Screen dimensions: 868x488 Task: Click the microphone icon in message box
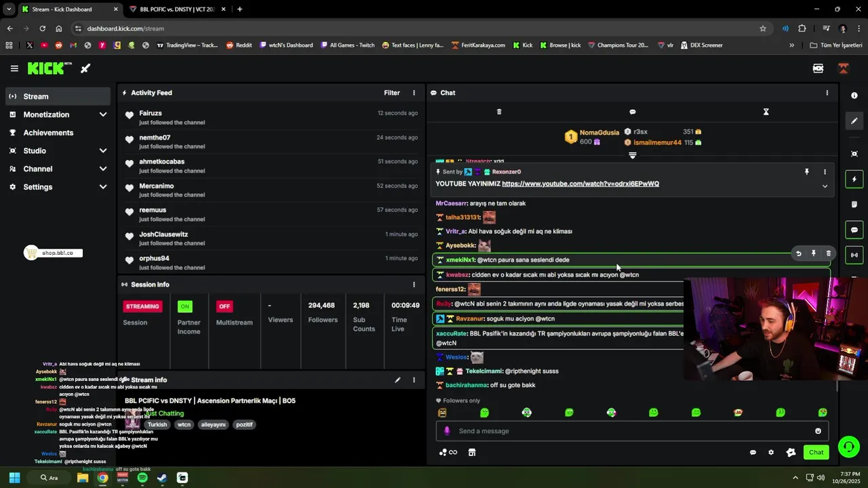pyautogui.click(x=447, y=431)
